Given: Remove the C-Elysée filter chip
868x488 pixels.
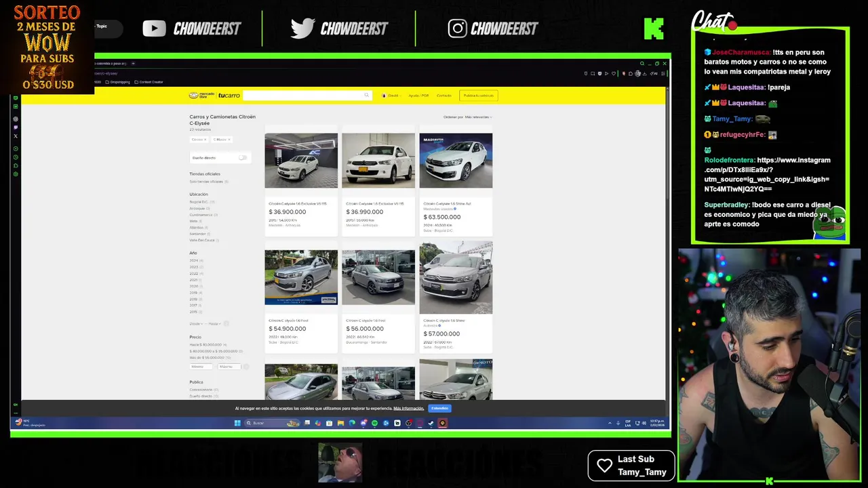Looking at the screenshot, I should click(229, 140).
